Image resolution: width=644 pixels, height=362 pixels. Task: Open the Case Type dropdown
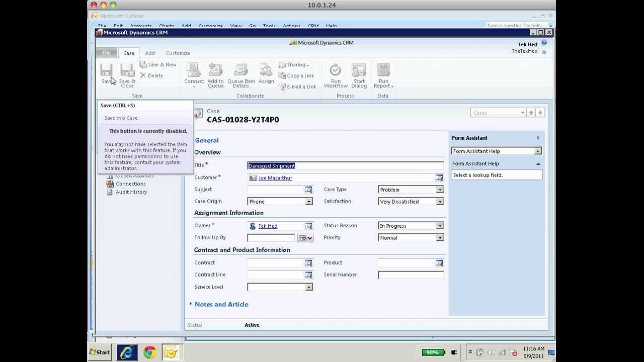440,190
